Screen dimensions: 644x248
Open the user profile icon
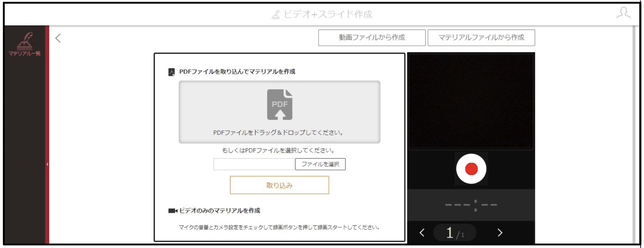coord(623,13)
